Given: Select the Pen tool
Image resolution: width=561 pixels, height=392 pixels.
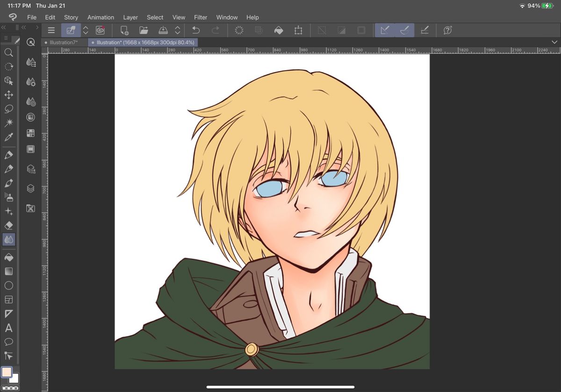Looking at the screenshot, I should [x=8, y=155].
